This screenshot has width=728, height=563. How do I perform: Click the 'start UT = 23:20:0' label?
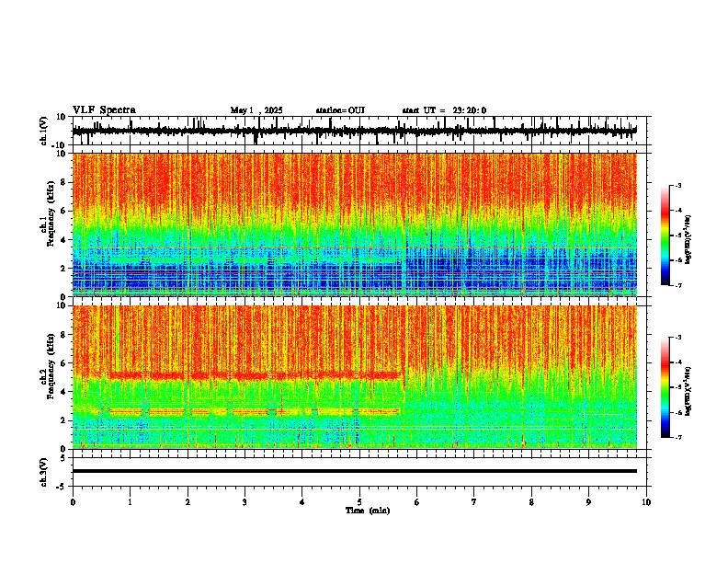click(x=444, y=110)
